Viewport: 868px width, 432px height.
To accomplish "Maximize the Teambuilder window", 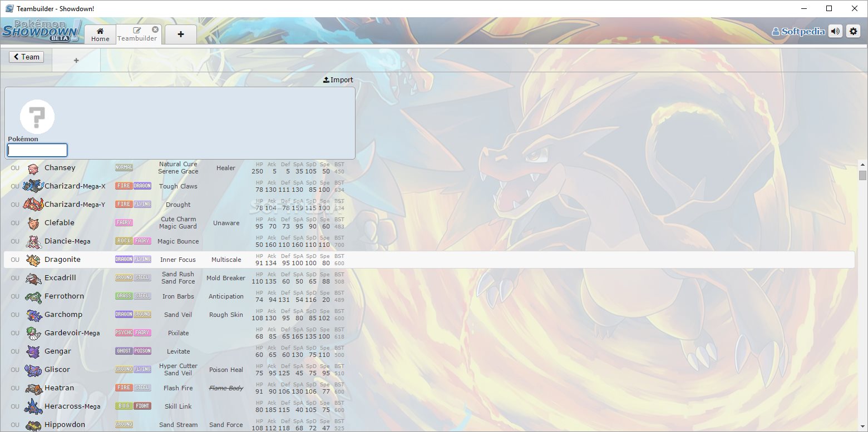I will tap(828, 8).
